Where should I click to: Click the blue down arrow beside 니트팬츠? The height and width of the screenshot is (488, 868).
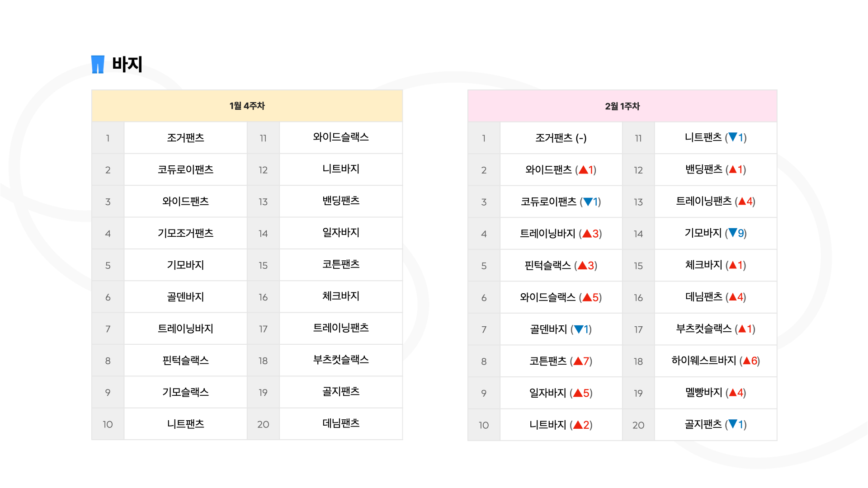click(733, 137)
